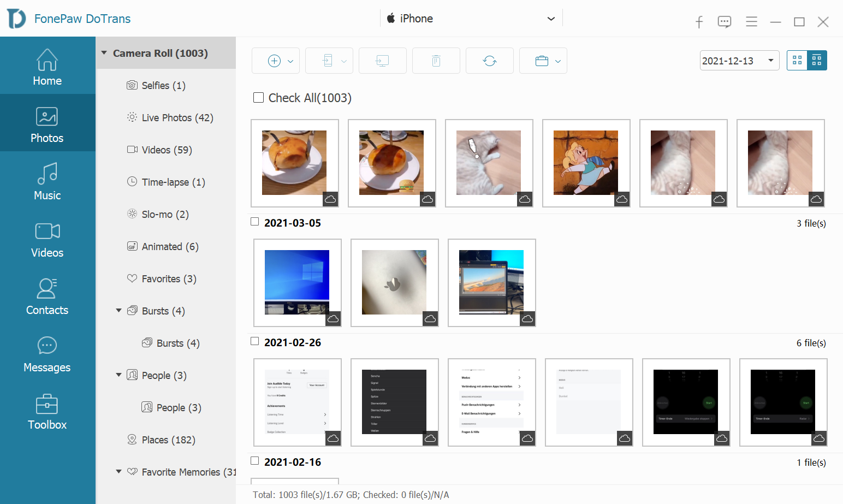Select the dark list screenshot thumbnail
Screen dimensions: 843x504
pyautogui.click(x=394, y=402)
